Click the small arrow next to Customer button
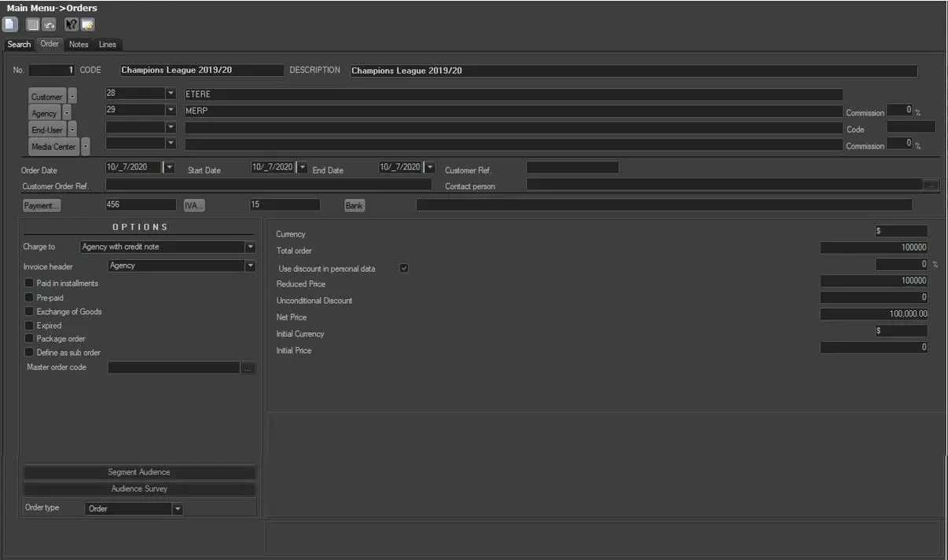The image size is (948, 560). [72, 97]
